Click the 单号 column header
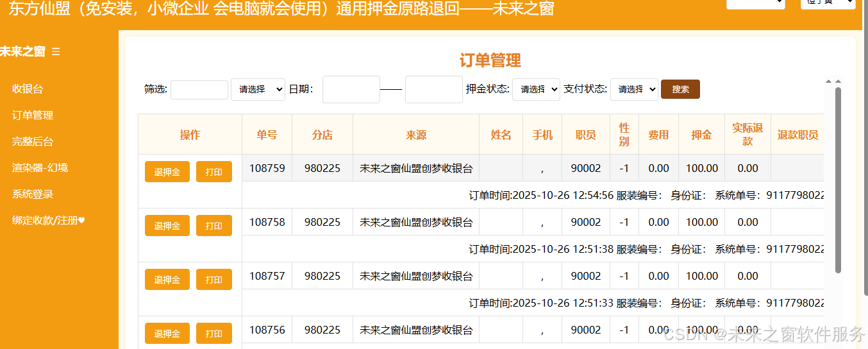The height and width of the screenshot is (349, 868). (267, 135)
